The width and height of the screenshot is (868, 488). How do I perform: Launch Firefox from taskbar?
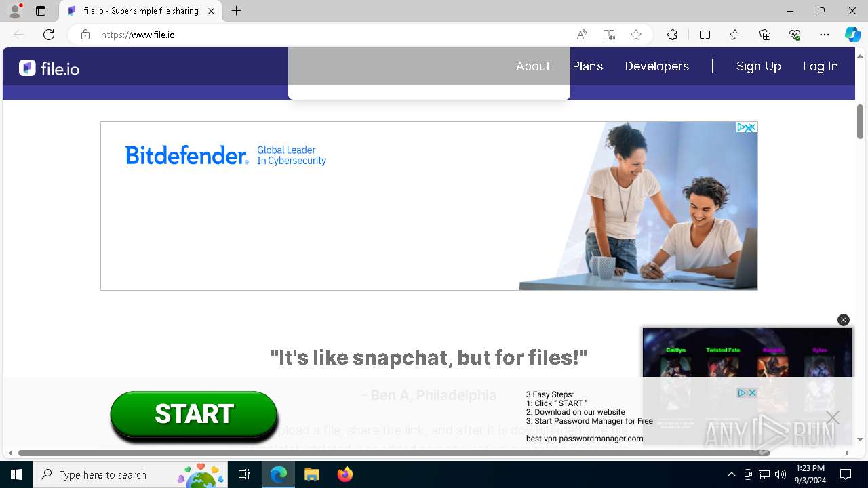344,474
